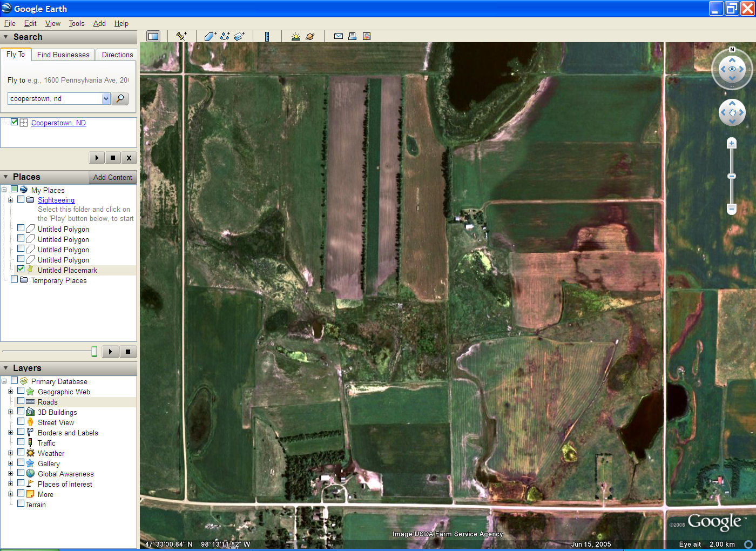
Task: Enable the Borders and Labels checkbox
Action: click(21, 432)
